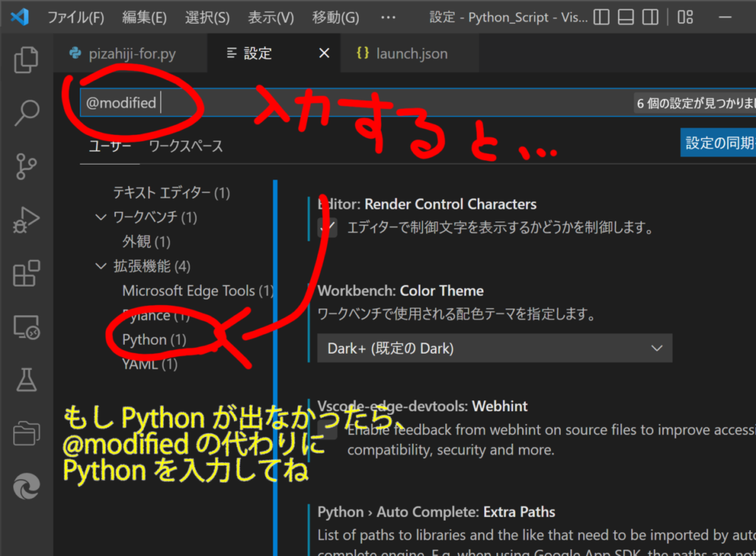Open the Extensions panel icon
756x556 pixels.
click(x=26, y=273)
